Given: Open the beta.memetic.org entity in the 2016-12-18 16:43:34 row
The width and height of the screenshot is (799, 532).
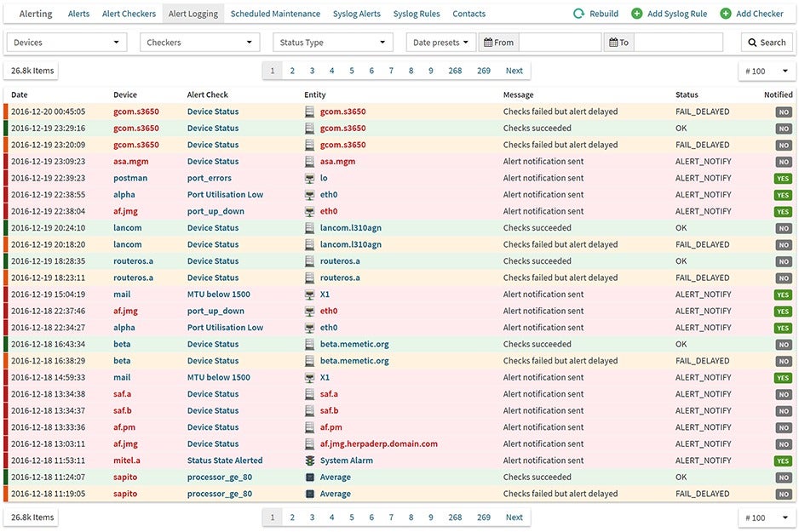Looking at the screenshot, I should tap(354, 344).
